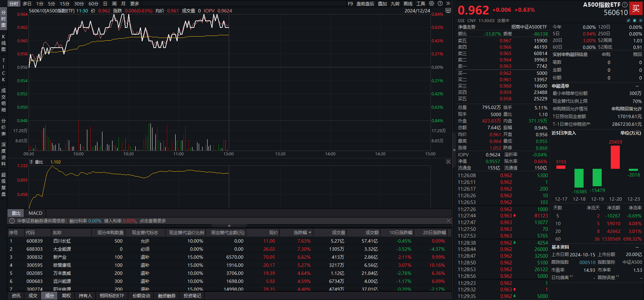Close the margin info notification bar
The image size is (644, 300).
[x=448, y=221]
